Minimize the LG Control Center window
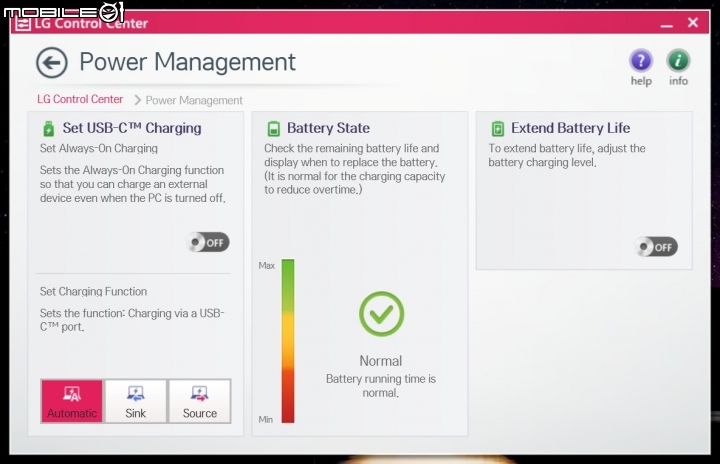This screenshot has width=720, height=464. tap(667, 25)
